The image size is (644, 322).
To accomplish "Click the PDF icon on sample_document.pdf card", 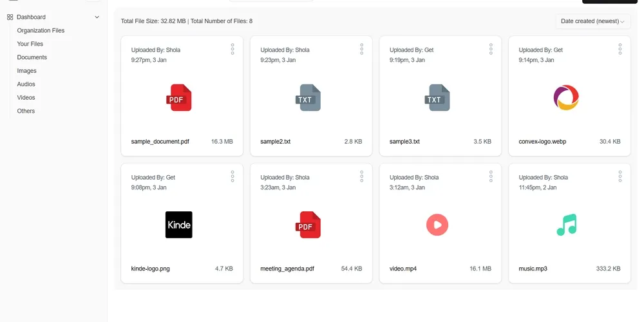I will [x=178, y=98].
